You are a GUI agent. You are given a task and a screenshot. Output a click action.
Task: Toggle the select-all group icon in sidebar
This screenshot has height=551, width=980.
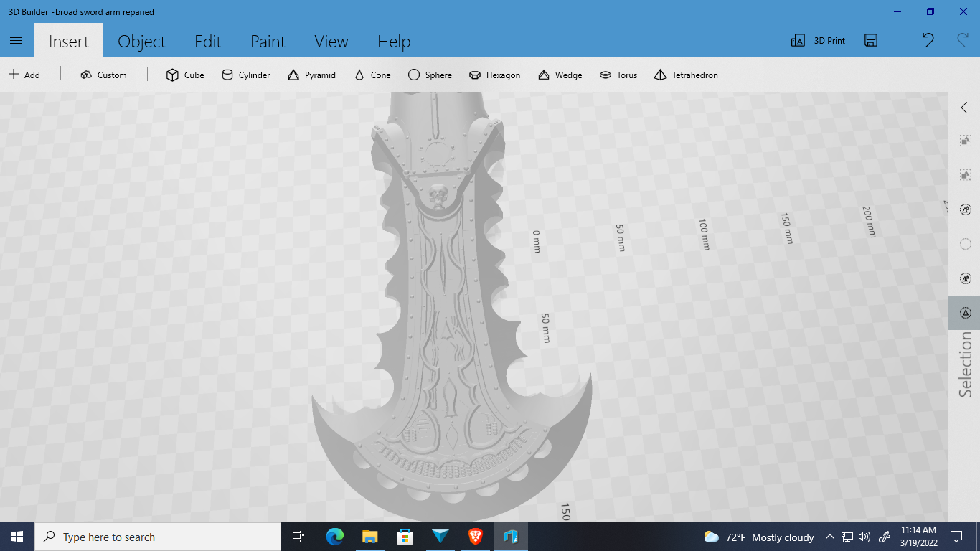coord(965,141)
